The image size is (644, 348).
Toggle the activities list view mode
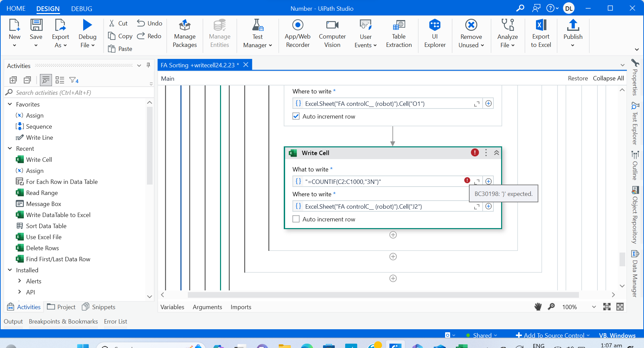click(x=60, y=80)
